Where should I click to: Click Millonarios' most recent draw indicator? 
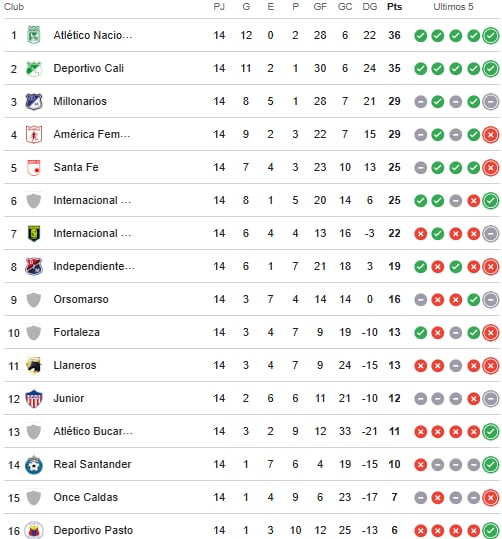(491, 101)
